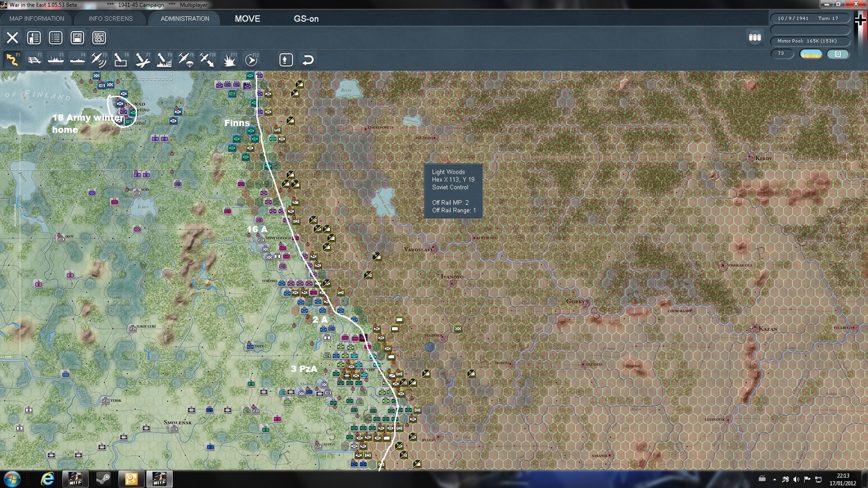Open the commander's report icon

point(34,38)
